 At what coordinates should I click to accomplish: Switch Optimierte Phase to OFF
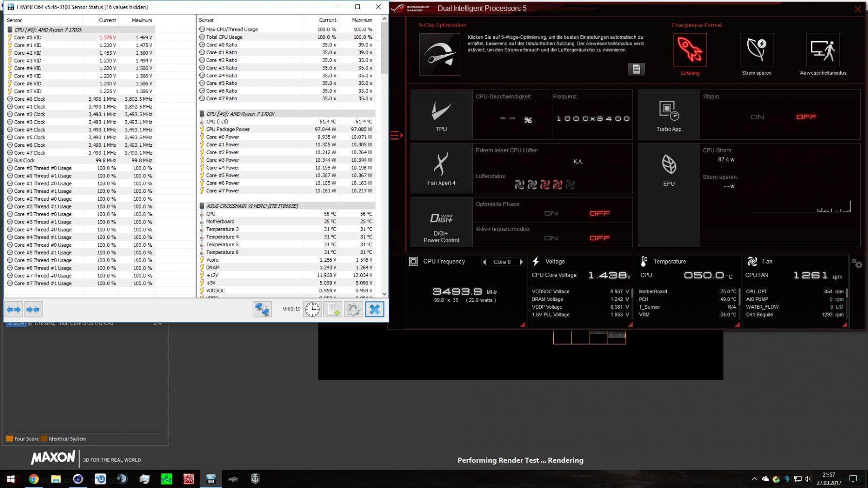pyautogui.click(x=599, y=213)
